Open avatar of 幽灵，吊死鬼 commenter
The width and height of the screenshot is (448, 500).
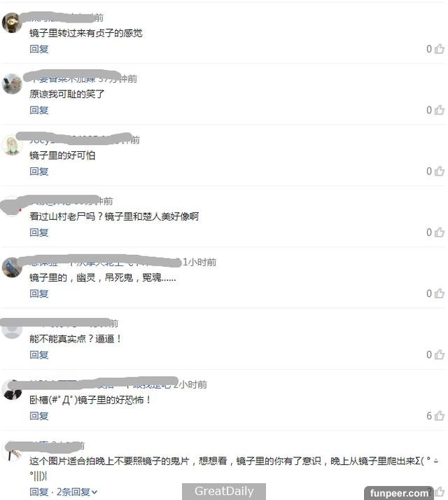pyautogui.click(x=12, y=268)
